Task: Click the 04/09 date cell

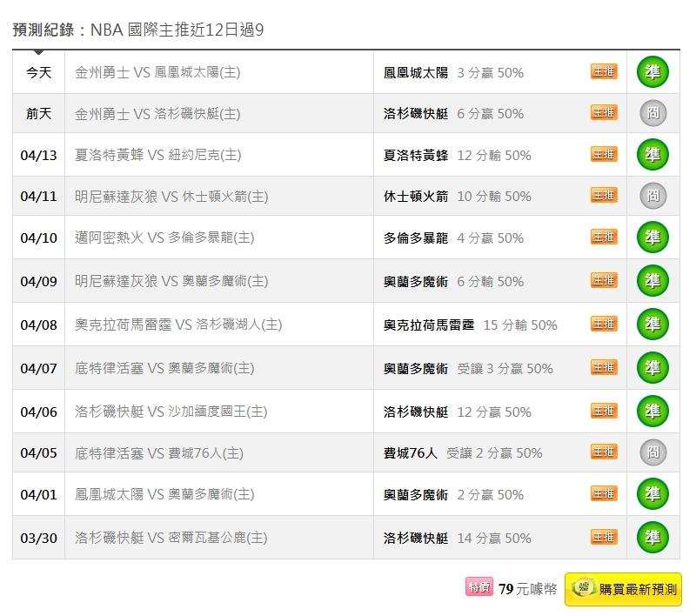Action: [x=38, y=282]
